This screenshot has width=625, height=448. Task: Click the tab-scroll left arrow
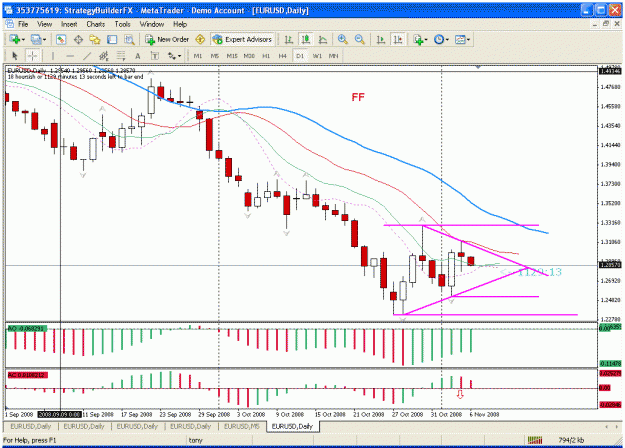pyautogui.click(x=607, y=426)
